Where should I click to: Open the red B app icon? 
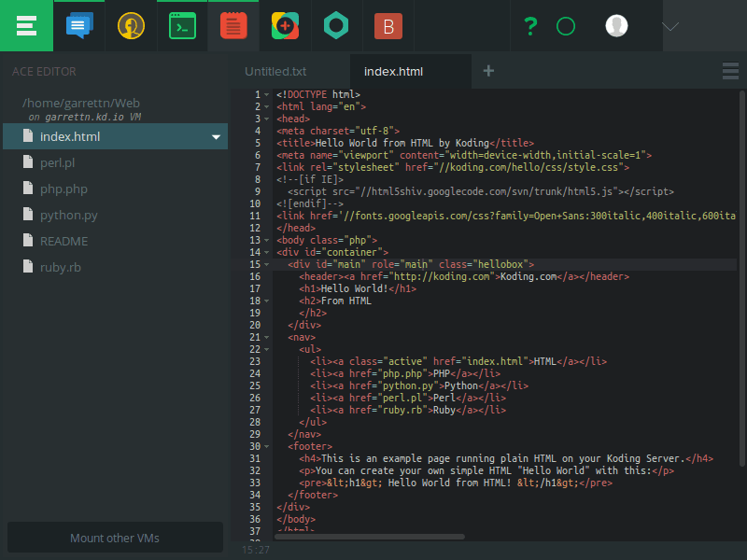tap(388, 26)
